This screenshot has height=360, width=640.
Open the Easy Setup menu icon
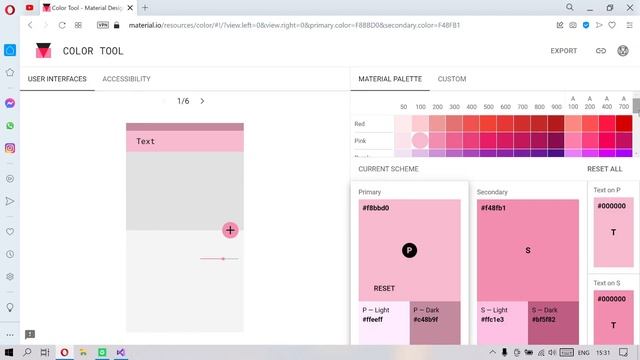click(629, 25)
